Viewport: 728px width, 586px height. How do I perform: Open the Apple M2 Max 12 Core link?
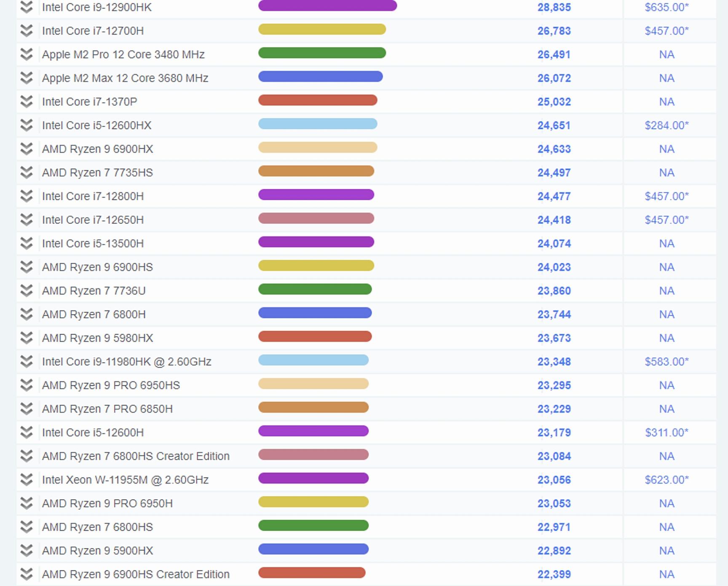[x=125, y=78]
